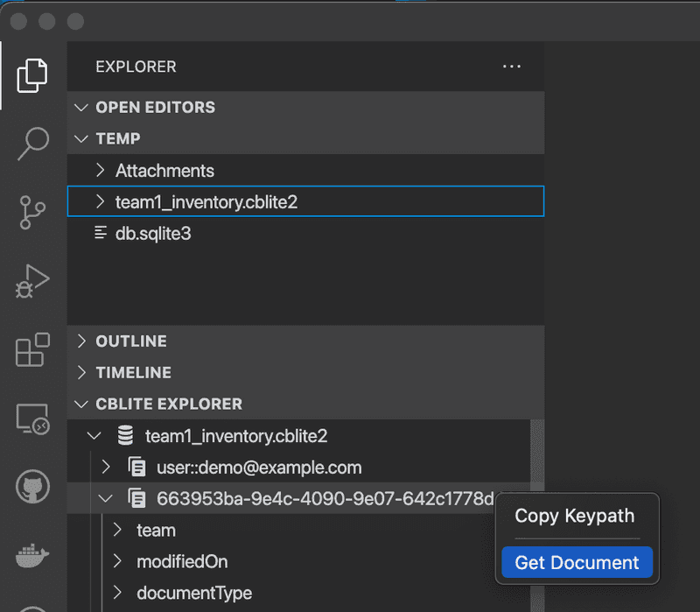The image size is (700, 612).
Task: Open the Search view magnifier icon
Action: pyautogui.click(x=33, y=144)
